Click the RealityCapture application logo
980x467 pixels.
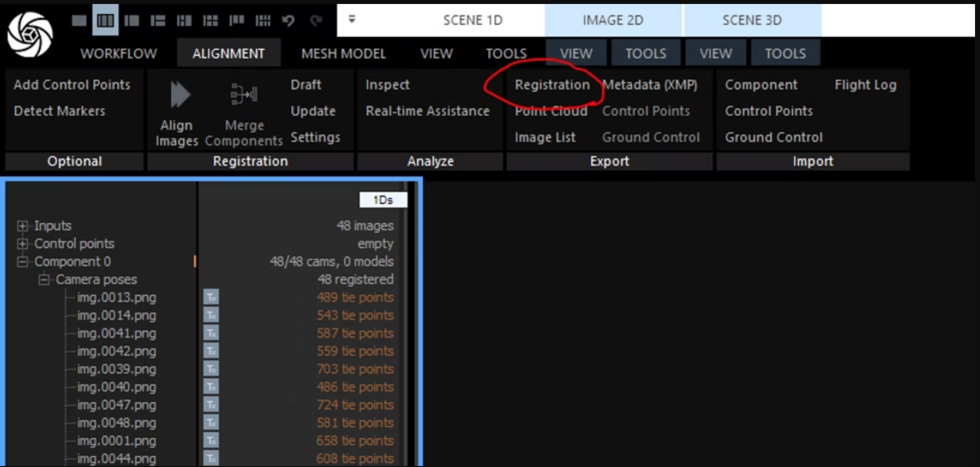30,34
